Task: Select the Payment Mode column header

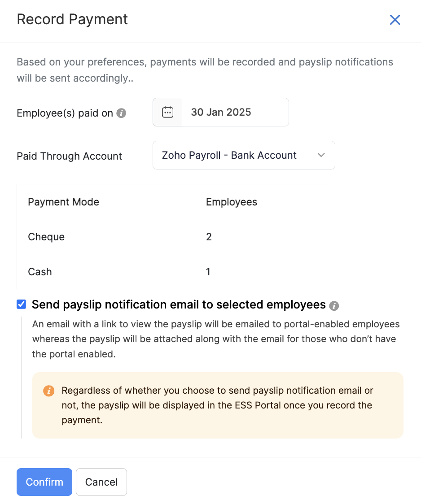Action: (63, 202)
